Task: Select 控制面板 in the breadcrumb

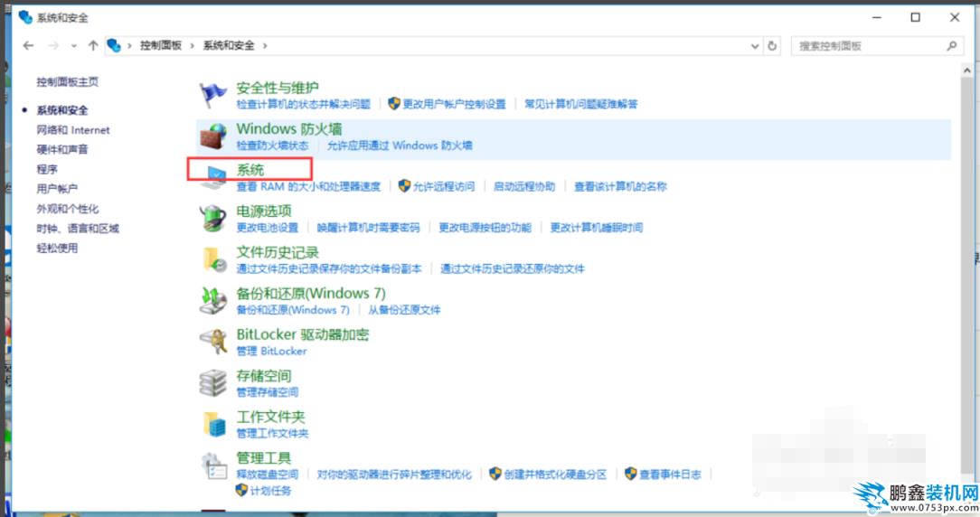Action: pyautogui.click(x=161, y=45)
